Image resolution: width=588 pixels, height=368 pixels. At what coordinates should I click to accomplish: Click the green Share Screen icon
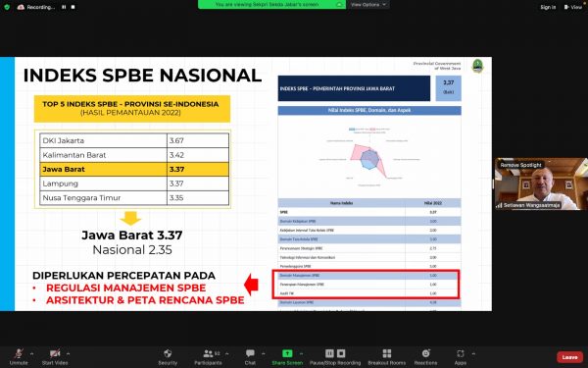pyautogui.click(x=287, y=353)
